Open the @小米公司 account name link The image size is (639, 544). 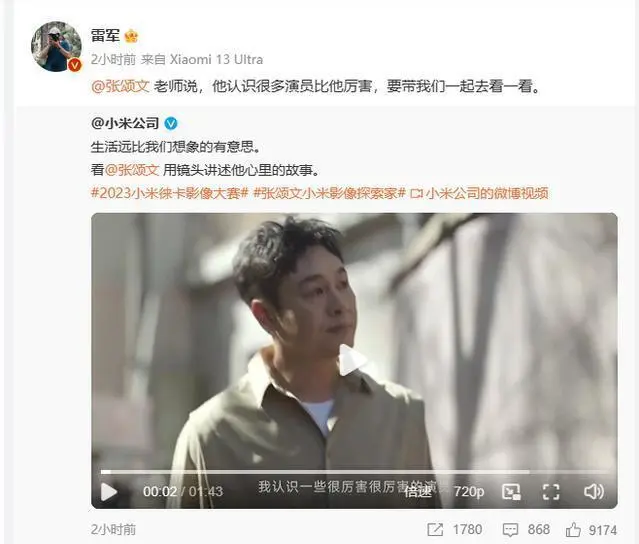click(x=125, y=123)
